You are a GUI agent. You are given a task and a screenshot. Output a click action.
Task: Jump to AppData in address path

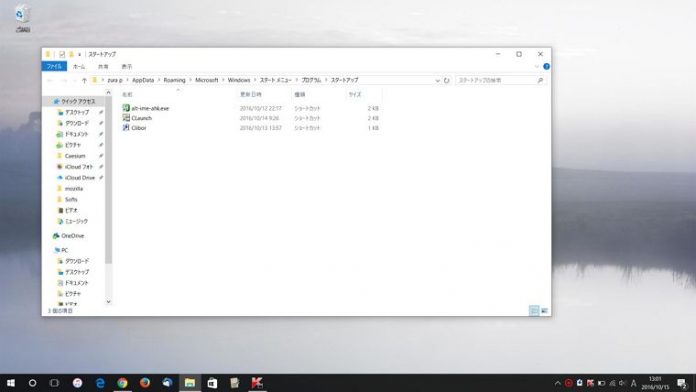pyautogui.click(x=143, y=80)
